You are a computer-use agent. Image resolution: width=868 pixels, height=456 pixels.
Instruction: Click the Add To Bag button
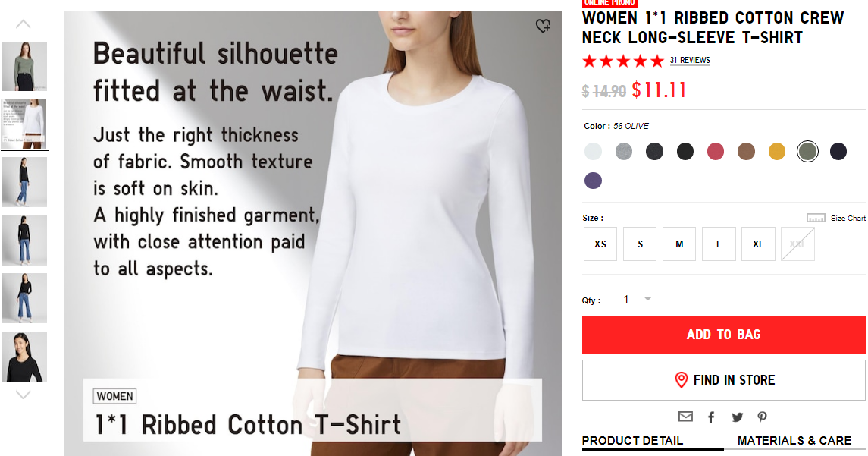pyautogui.click(x=723, y=335)
